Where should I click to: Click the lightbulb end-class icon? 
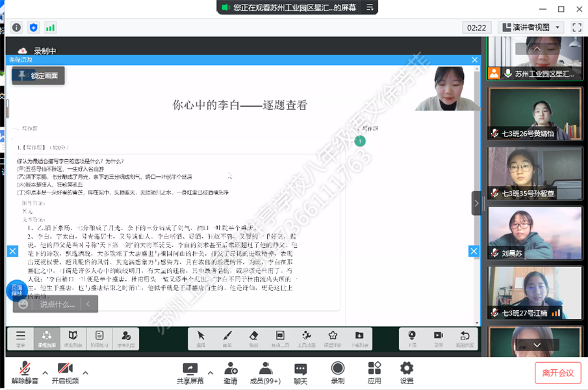point(412,339)
